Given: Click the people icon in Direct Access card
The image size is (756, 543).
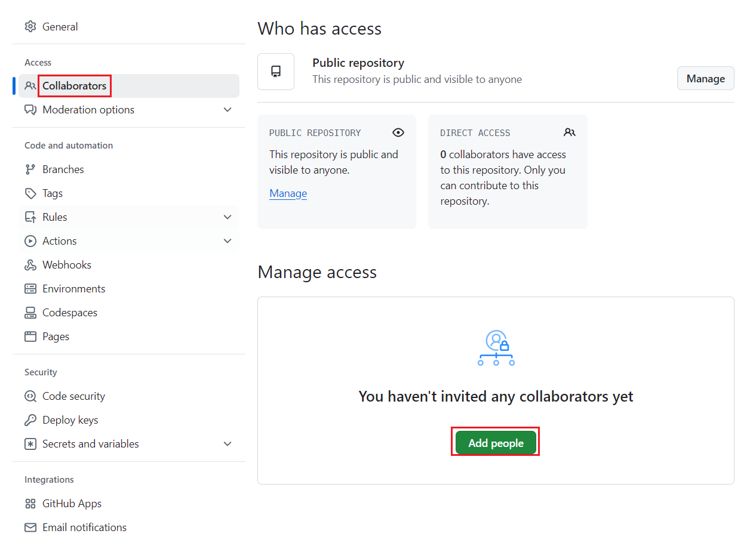Looking at the screenshot, I should click(x=570, y=132).
